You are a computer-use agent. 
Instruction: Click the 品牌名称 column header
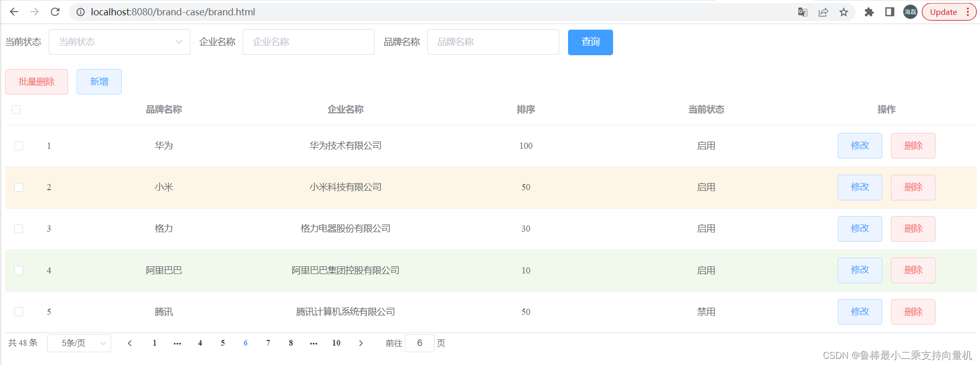tap(164, 109)
